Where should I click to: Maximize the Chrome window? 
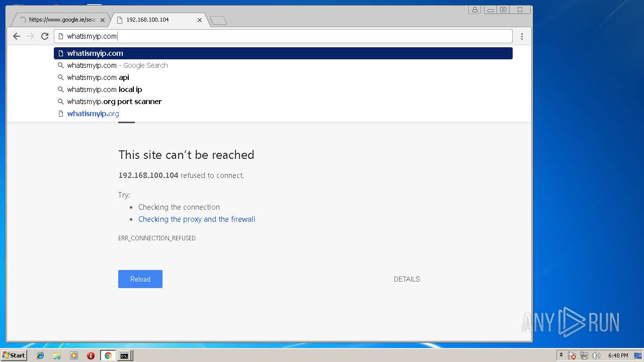click(x=503, y=10)
